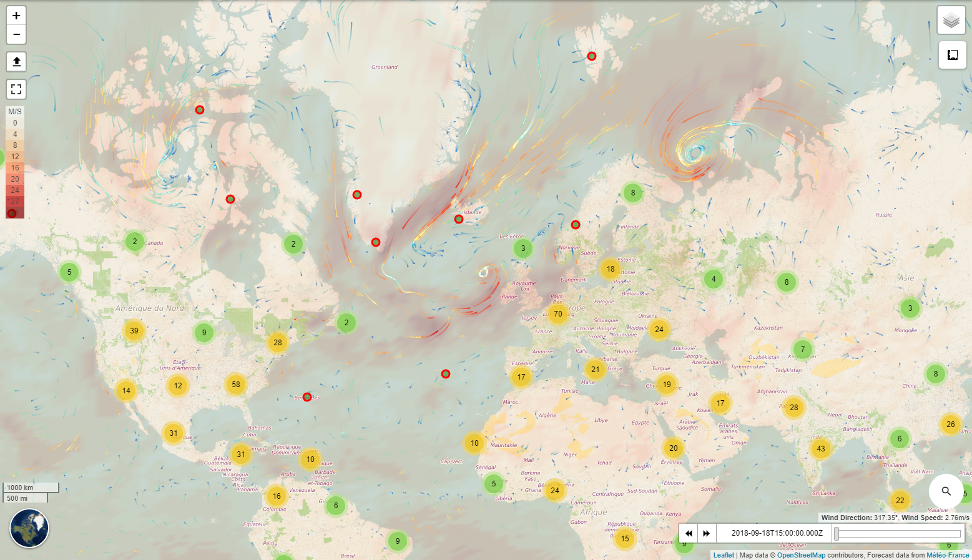Expand the cluster of 10 near Dominican Republic
The width and height of the screenshot is (972, 560).
pyautogui.click(x=310, y=459)
